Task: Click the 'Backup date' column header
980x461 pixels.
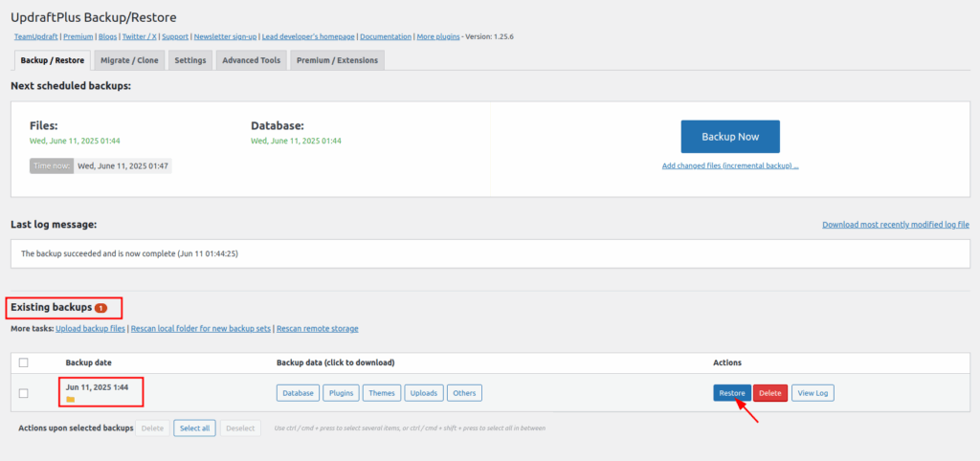Action: (x=89, y=362)
